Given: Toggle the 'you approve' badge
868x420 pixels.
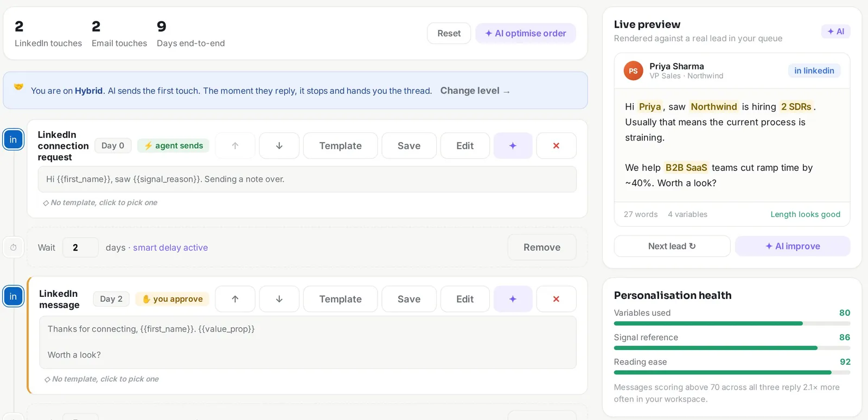Looking at the screenshot, I should (172, 299).
